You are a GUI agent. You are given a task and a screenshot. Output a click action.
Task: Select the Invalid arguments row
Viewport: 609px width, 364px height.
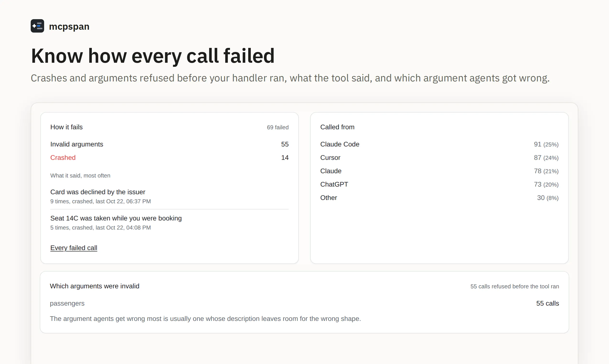[x=170, y=144]
